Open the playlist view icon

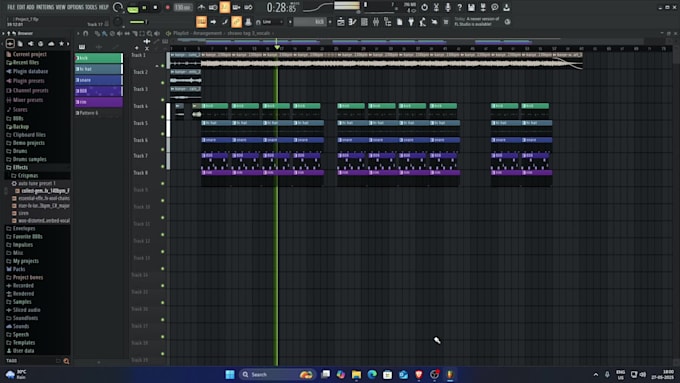click(201, 22)
